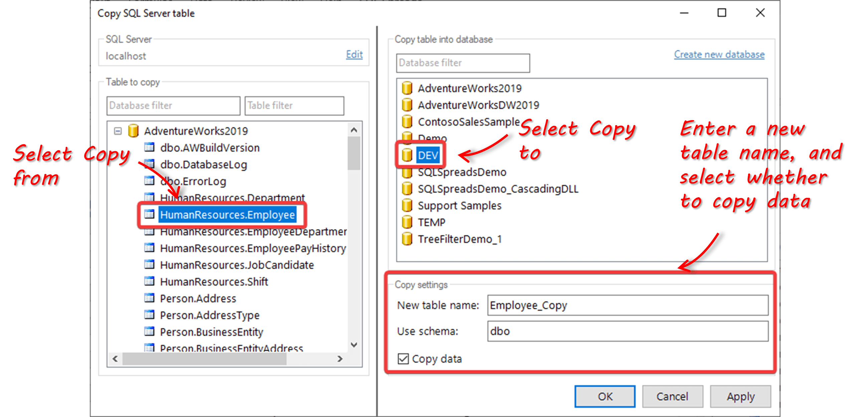Click the dbo.ErrorLog table icon
Viewport: 868px width, 417px height.
[x=149, y=181]
